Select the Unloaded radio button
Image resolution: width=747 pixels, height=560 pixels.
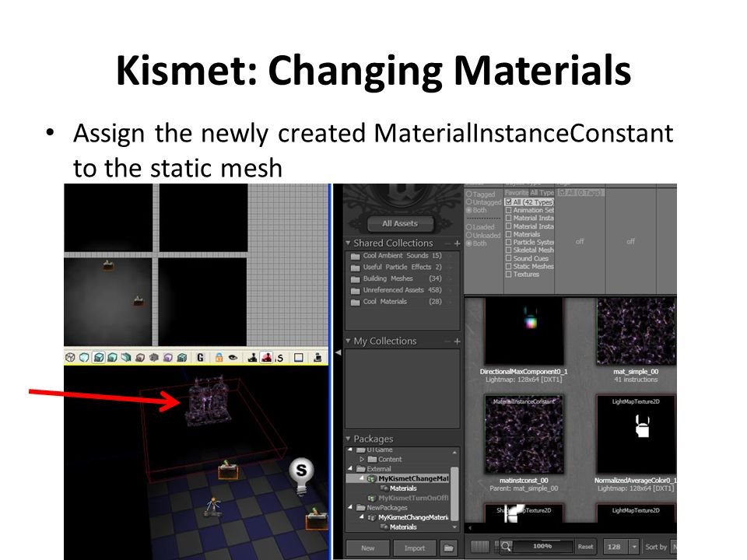point(468,235)
